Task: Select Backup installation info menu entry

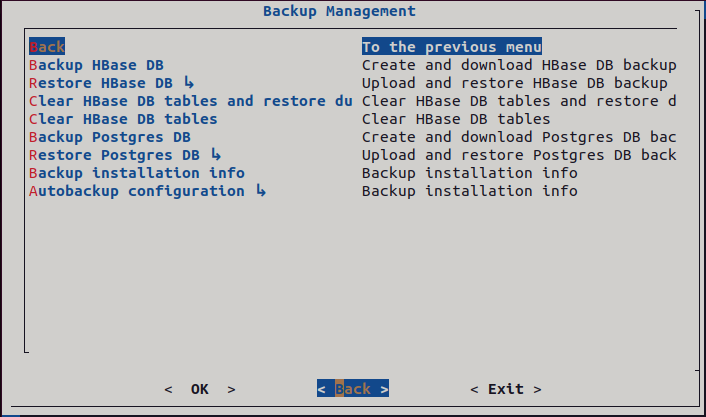Action: 137,173
